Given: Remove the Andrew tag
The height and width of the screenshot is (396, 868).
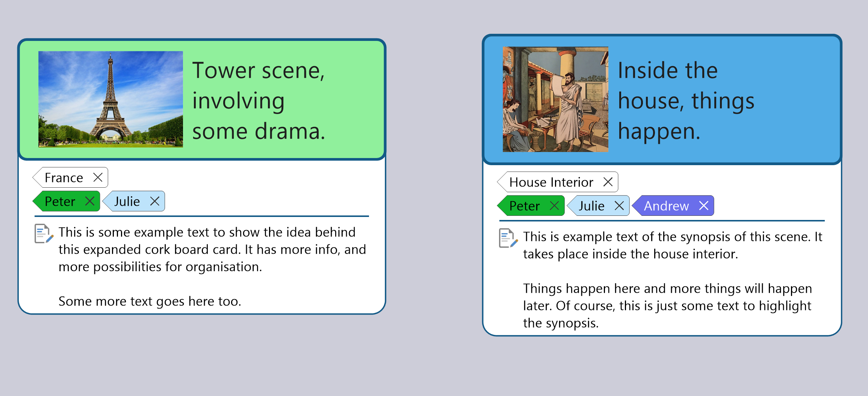Looking at the screenshot, I should point(704,206).
